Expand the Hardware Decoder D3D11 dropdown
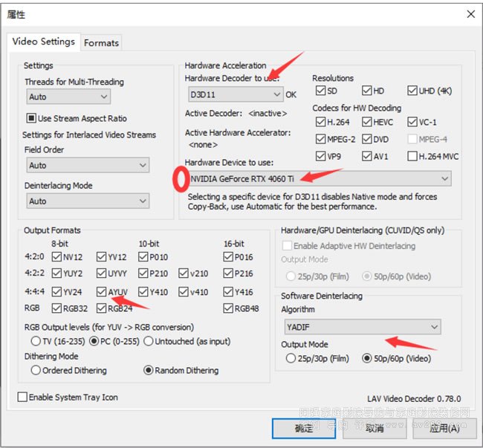The width and height of the screenshot is (483, 448). click(235, 94)
